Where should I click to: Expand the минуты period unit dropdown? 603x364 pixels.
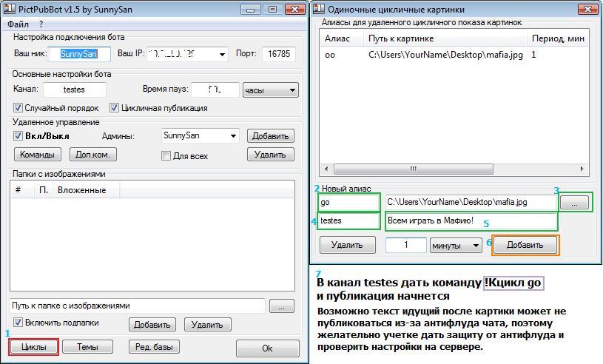tap(476, 246)
